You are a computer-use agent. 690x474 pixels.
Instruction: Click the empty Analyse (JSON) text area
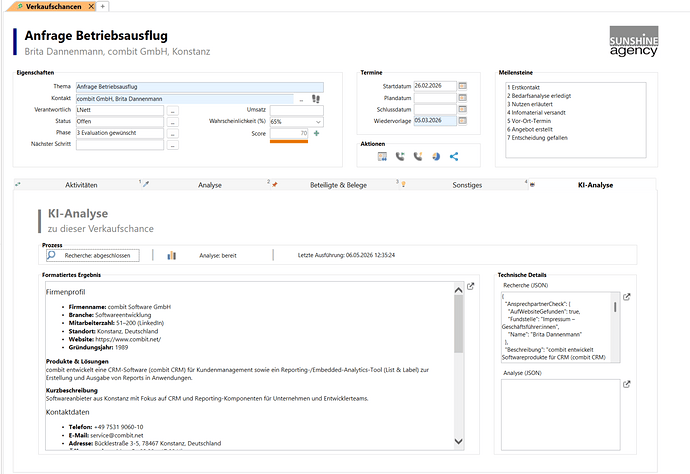click(x=561, y=415)
